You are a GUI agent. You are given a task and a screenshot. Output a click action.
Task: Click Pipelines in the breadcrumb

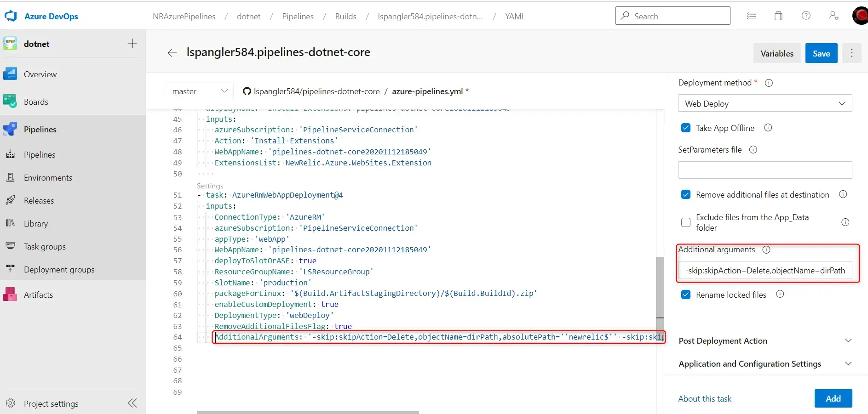point(298,16)
